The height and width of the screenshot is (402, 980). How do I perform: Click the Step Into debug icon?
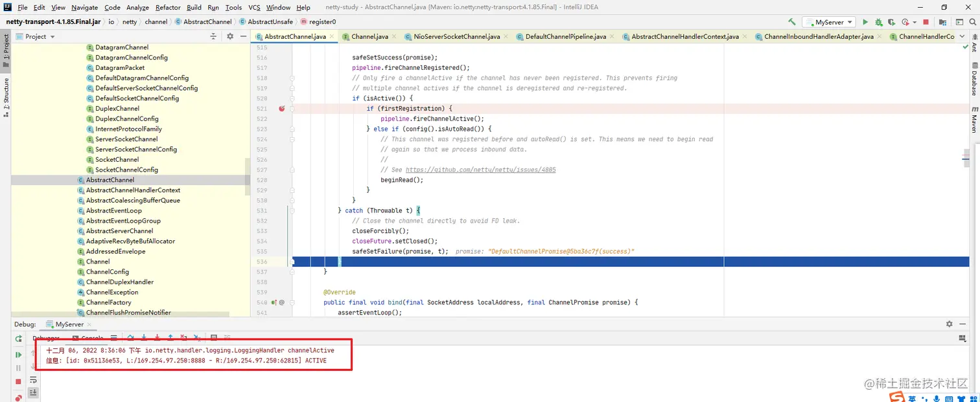(x=144, y=337)
